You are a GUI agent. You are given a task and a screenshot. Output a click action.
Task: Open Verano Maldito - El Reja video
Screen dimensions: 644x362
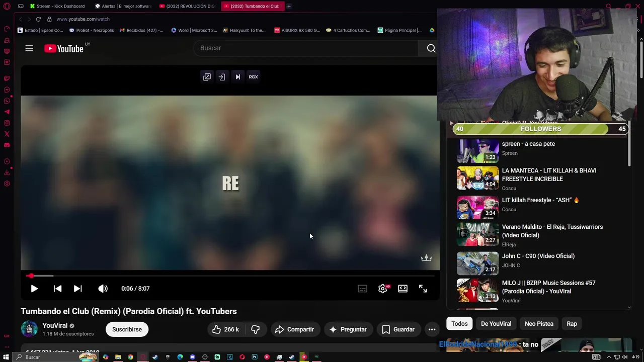click(x=552, y=231)
